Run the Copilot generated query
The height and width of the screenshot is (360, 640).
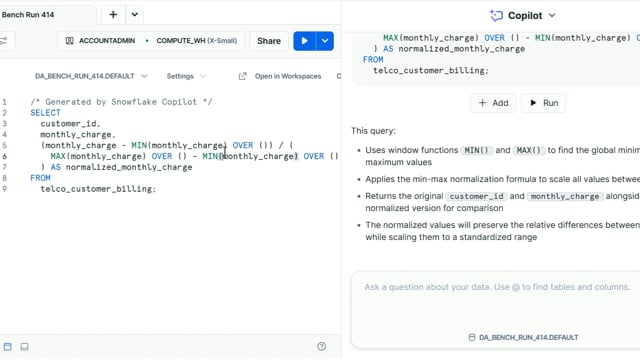544,103
